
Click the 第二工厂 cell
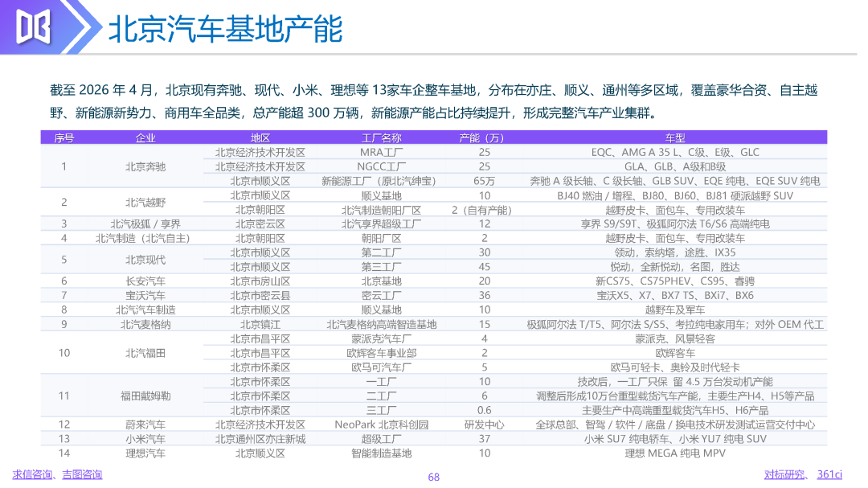[x=382, y=252]
